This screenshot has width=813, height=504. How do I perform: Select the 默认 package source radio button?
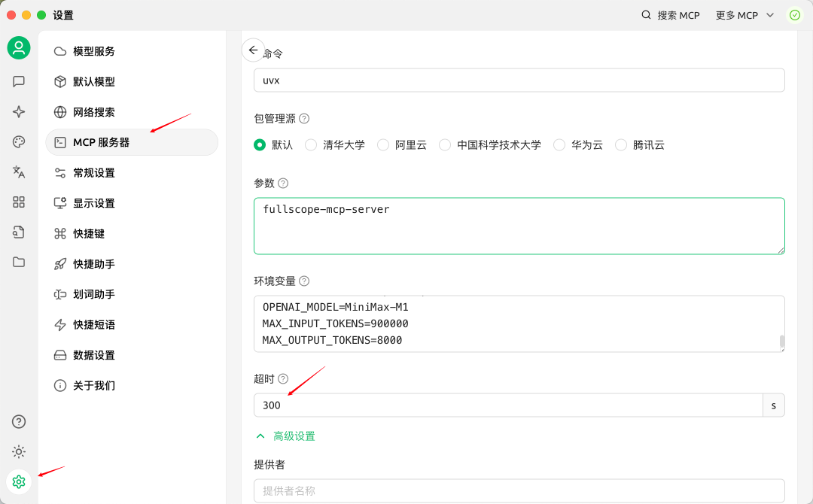[260, 144]
